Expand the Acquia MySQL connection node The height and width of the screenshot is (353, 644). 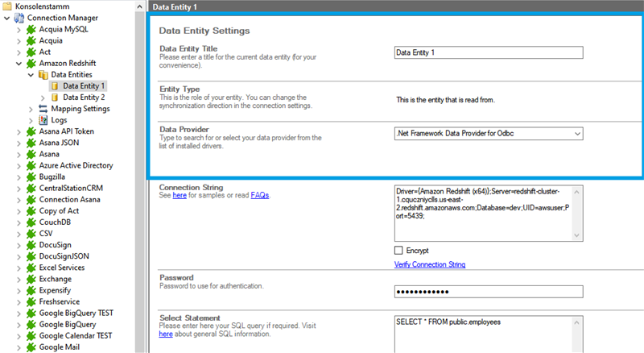click(x=19, y=29)
